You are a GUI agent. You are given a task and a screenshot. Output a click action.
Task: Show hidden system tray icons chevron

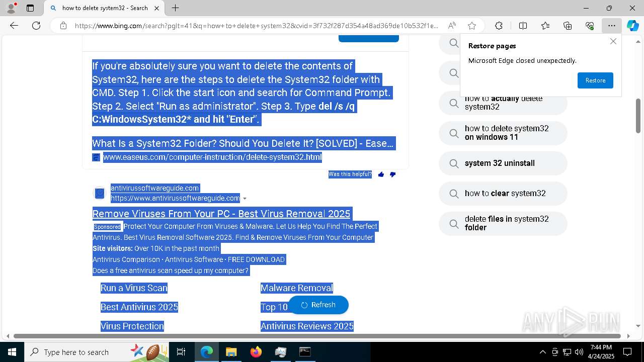[x=542, y=352]
